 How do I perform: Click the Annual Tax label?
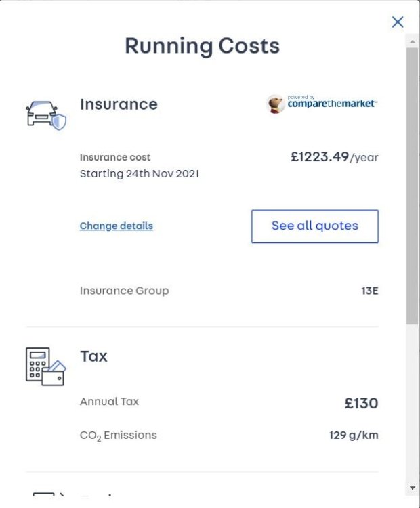pyautogui.click(x=109, y=402)
